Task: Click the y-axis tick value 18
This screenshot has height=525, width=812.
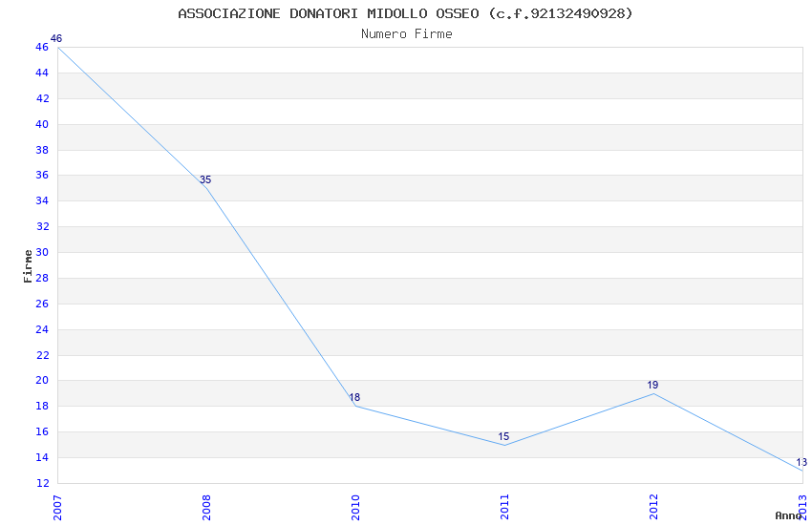Action: [42, 406]
